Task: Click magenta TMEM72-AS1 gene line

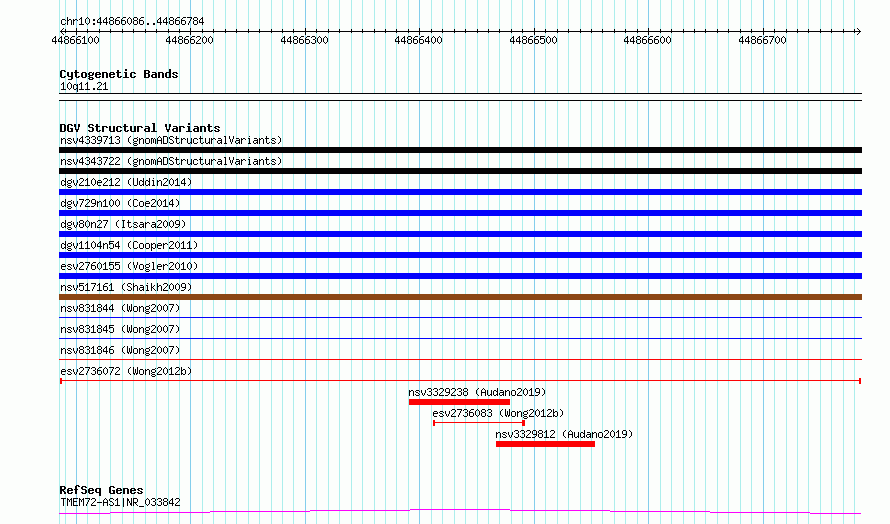Action: click(460, 512)
